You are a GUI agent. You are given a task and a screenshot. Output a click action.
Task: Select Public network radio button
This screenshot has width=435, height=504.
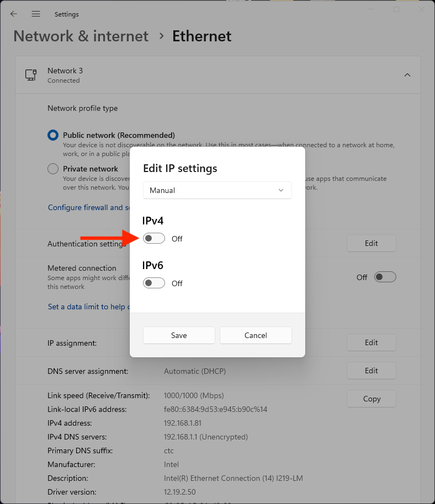(x=53, y=135)
